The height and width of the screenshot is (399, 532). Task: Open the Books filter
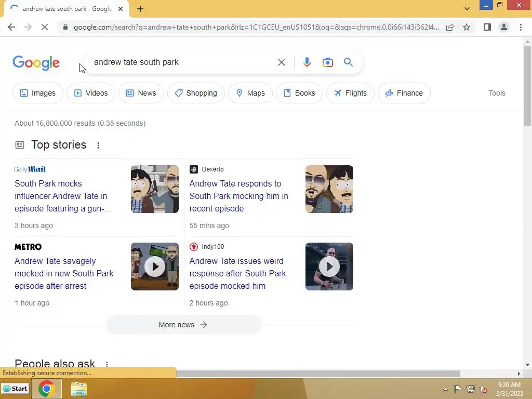(x=299, y=93)
